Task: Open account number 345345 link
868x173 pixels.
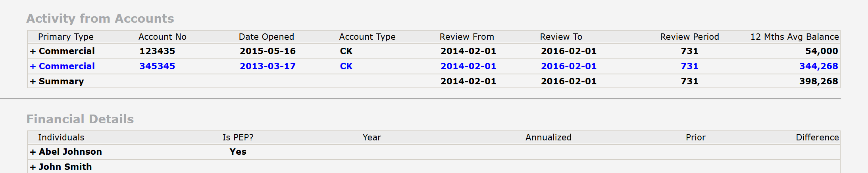Action: [x=157, y=66]
